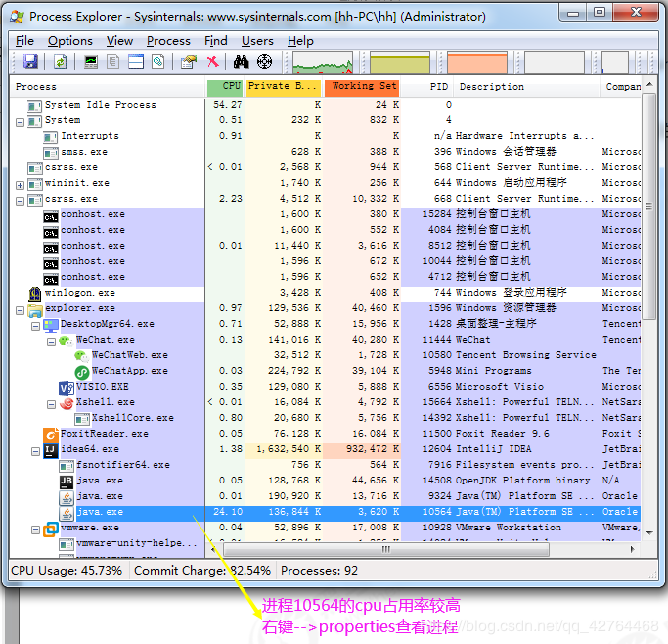This screenshot has width=668, height=644.
Task: Select the highlighted java.exe process 10564
Action: tap(325, 512)
